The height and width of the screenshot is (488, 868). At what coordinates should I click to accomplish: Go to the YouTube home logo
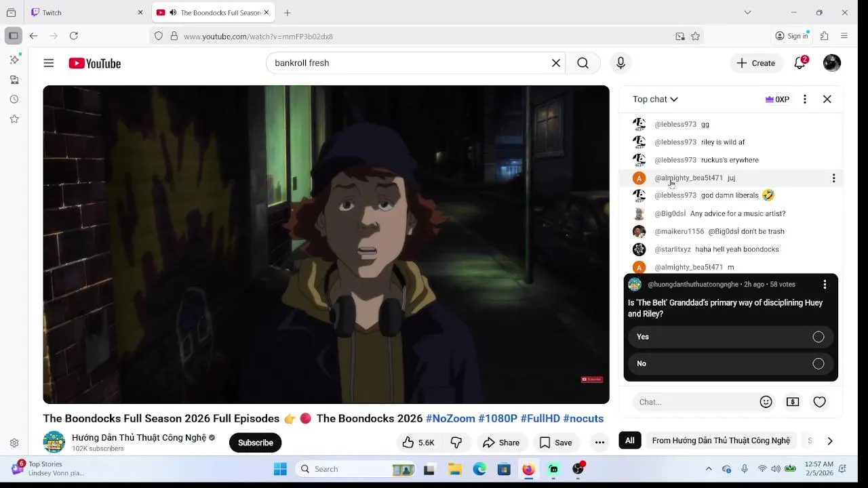94,63
